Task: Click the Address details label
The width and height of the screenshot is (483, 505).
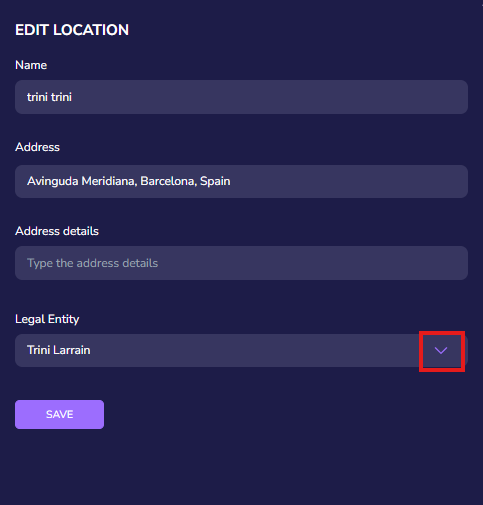Action: pos(57,231)
